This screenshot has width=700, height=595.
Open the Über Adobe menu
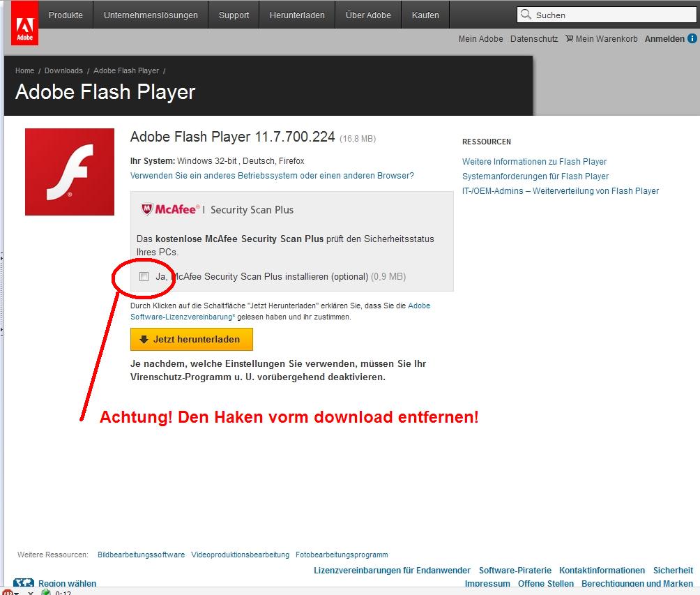coord(368,15)
